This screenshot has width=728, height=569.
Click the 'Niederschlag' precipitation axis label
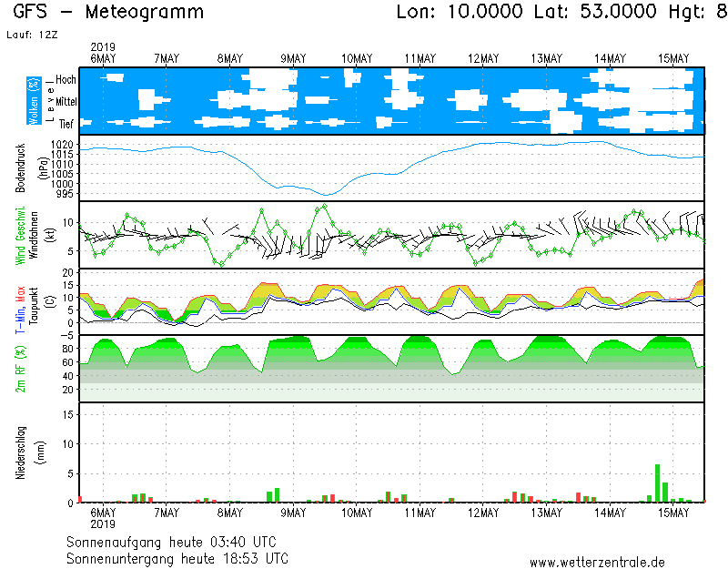[x=20, y=452]
